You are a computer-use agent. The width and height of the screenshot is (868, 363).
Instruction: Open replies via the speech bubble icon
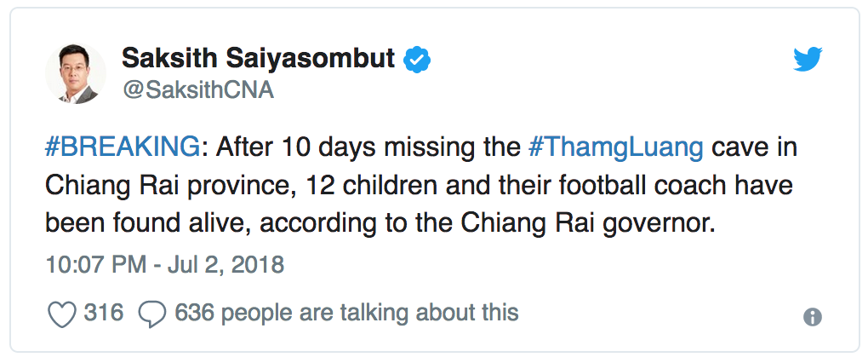point(151,314)
